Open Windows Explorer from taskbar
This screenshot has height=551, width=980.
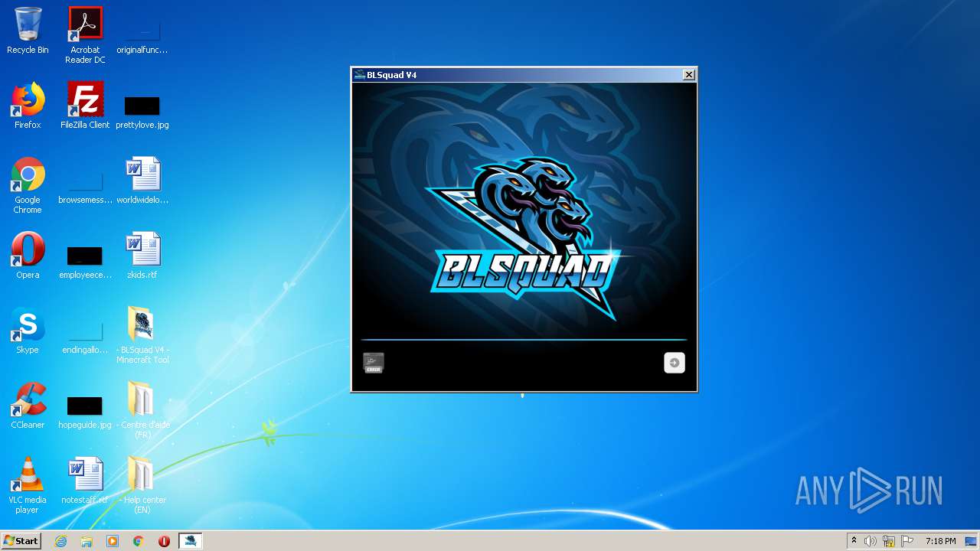pyautogui.click(x=87, y=541)
